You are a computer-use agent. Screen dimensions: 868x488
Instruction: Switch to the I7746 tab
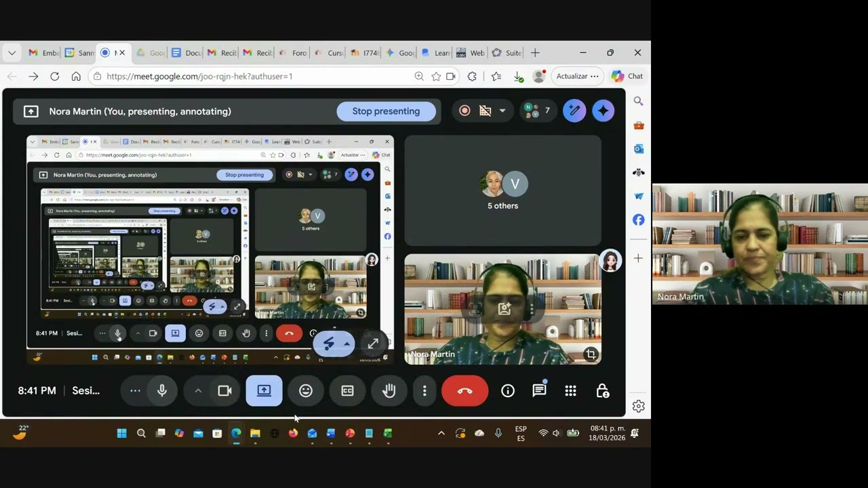(363, 53)
